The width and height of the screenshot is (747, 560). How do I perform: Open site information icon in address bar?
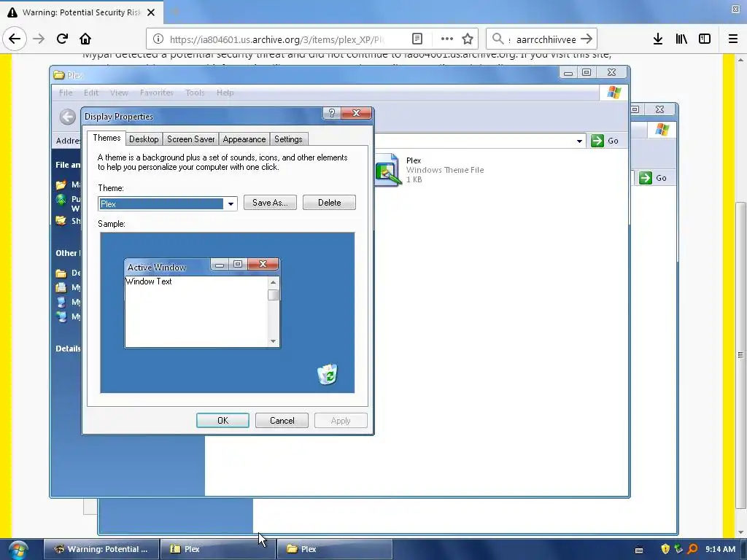[x=158, y=39]
